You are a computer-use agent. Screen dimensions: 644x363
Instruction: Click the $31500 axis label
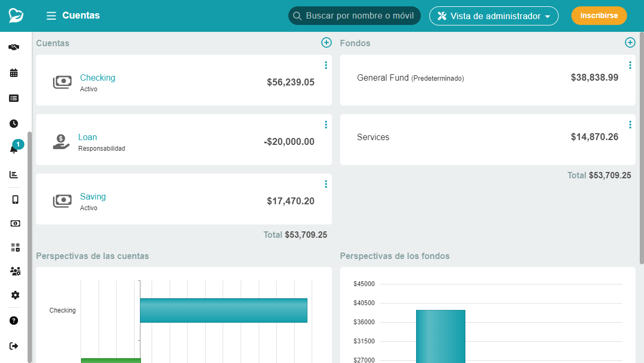coord(364,341)
